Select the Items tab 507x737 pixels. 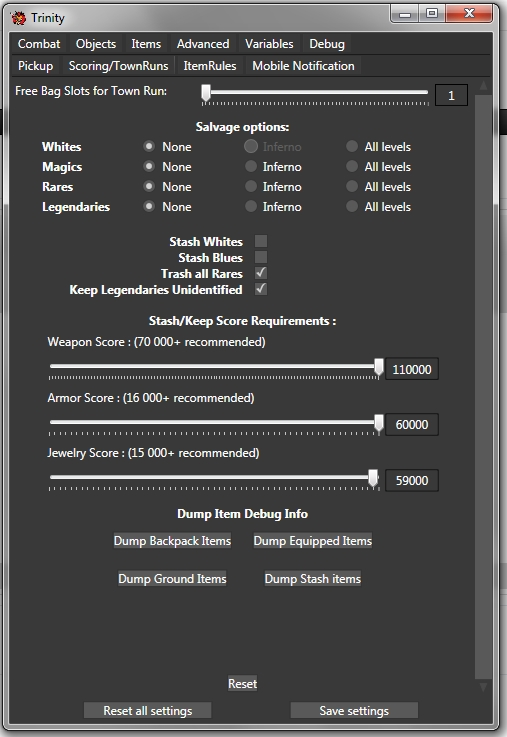click(x=146, y=44)
